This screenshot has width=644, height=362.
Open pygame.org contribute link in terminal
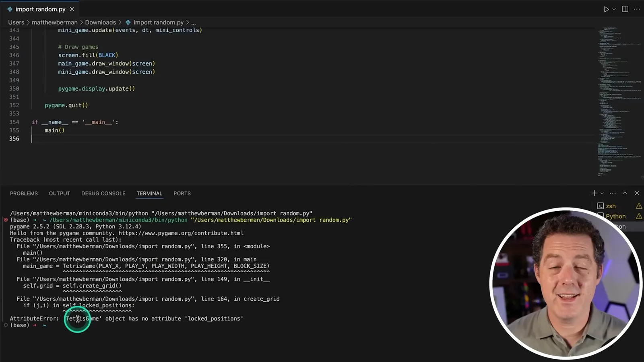[181, 233]
